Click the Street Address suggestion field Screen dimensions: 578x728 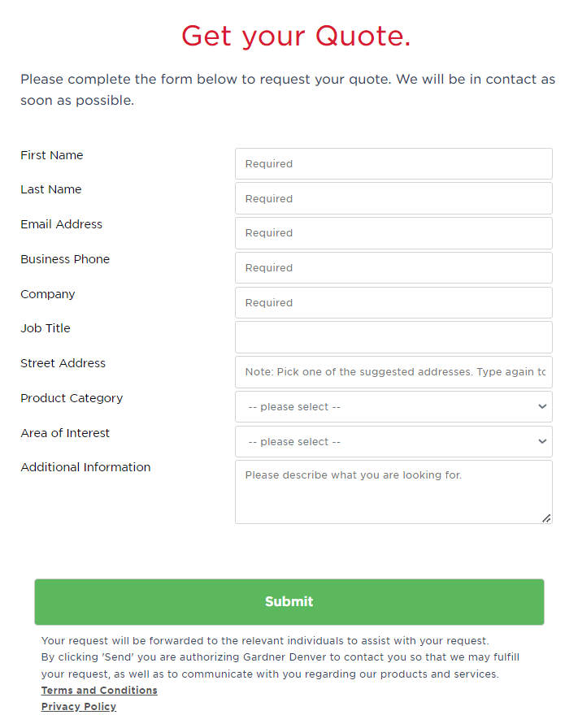click(x=393, y=371)
